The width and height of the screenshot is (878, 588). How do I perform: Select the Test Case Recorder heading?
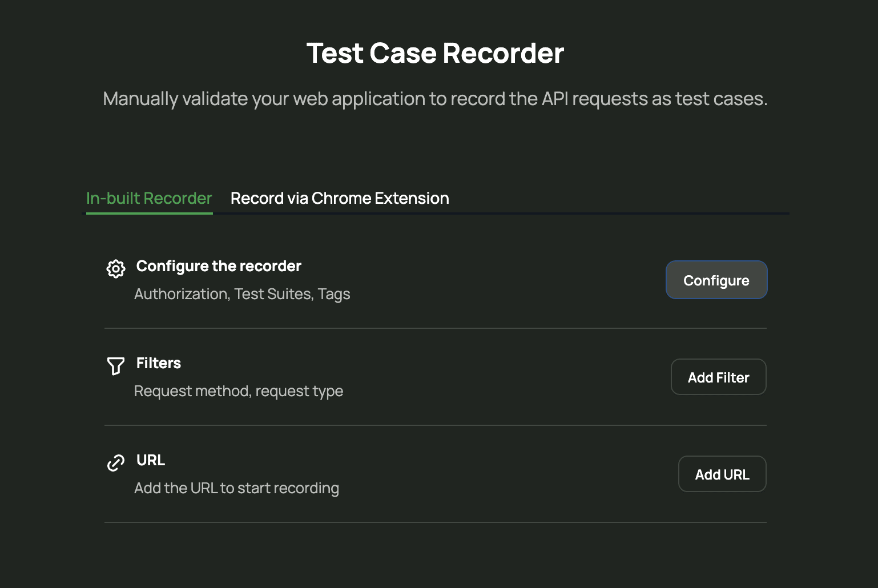pos(435,53)
